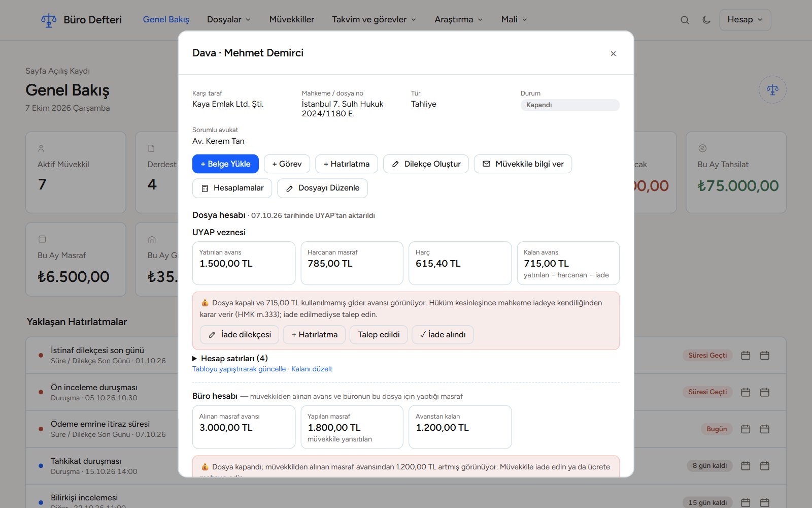The height and width of the screenshot is (508, 812).
Task: Mark refund with İade alındı
Action: click(443, 334)
